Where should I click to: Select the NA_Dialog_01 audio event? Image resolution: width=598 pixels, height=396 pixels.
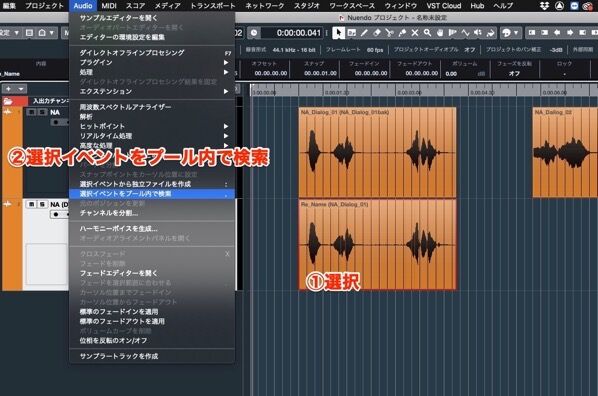[378, 153]
